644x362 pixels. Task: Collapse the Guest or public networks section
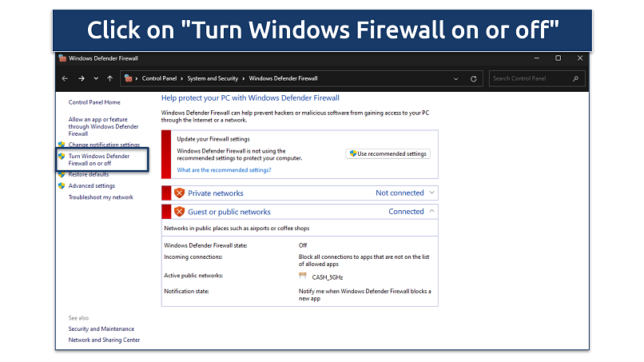point(432,212)
